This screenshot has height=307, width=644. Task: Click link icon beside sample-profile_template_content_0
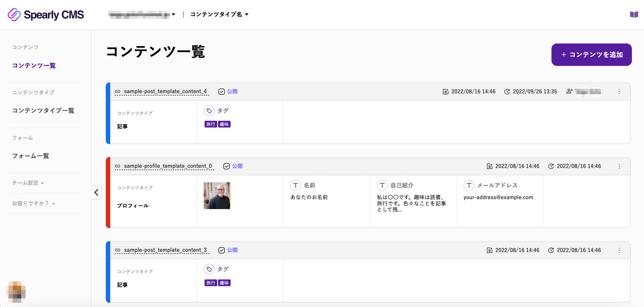click(117, 166)
